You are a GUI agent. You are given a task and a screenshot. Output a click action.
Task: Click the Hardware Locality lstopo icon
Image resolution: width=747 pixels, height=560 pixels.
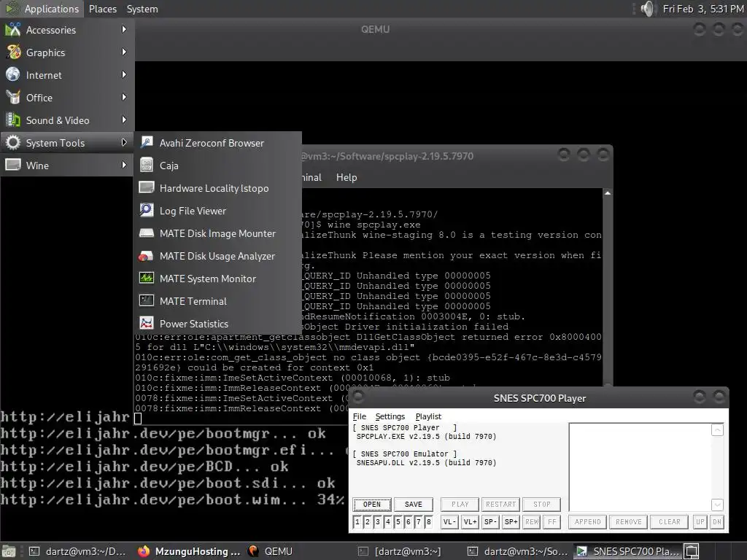pos(146,187)
